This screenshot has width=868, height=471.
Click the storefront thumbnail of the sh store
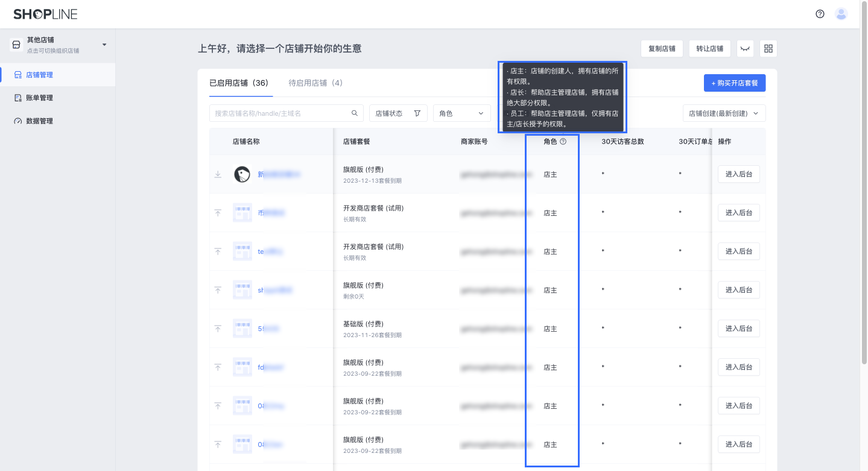242,290
